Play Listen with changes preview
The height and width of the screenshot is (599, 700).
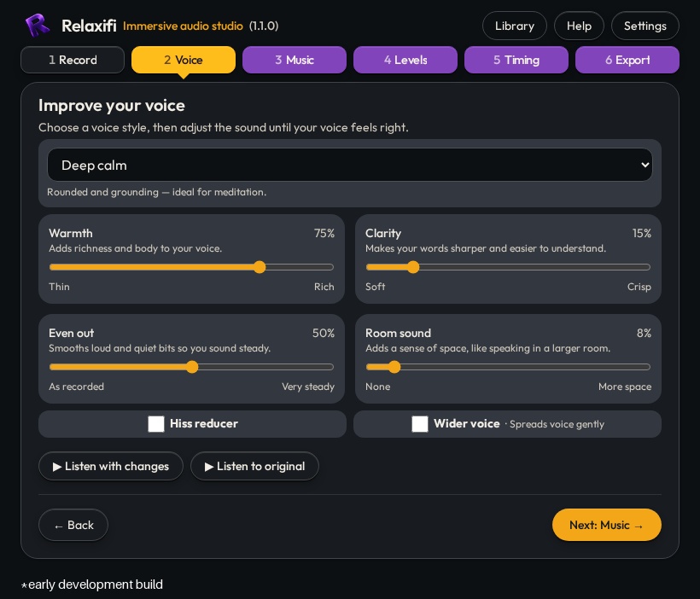[x=111, y=466]
